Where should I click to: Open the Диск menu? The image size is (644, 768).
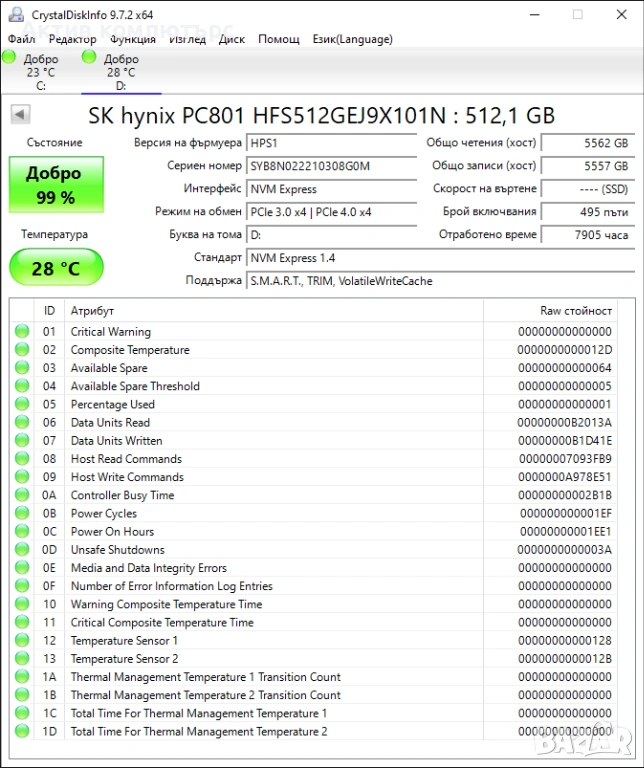coord(231,39)
